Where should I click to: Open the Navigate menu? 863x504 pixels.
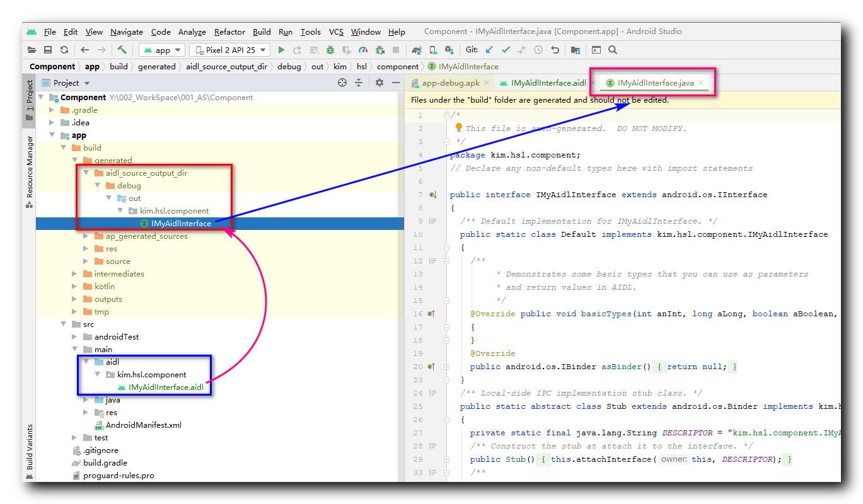coord(126,31)
